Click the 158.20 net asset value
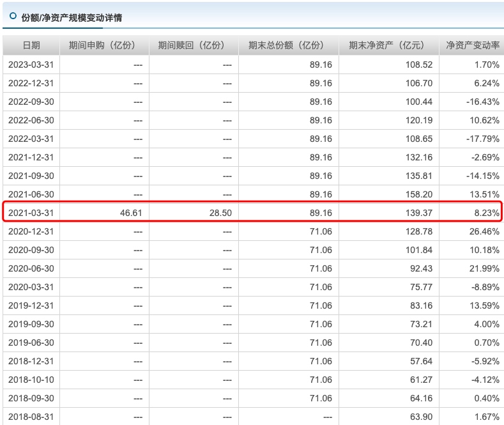The height and width of the screenshot is (425, 504). point(419,194)
